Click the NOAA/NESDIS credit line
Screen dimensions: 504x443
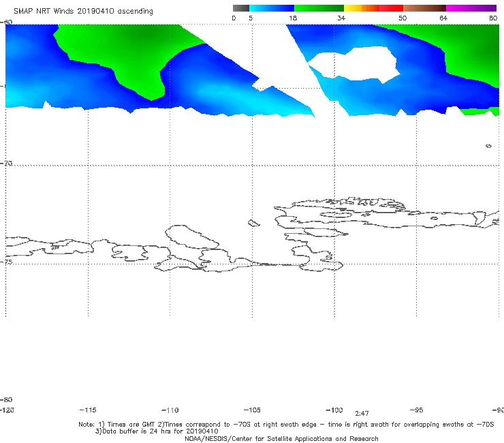click(x=281, y=439)
